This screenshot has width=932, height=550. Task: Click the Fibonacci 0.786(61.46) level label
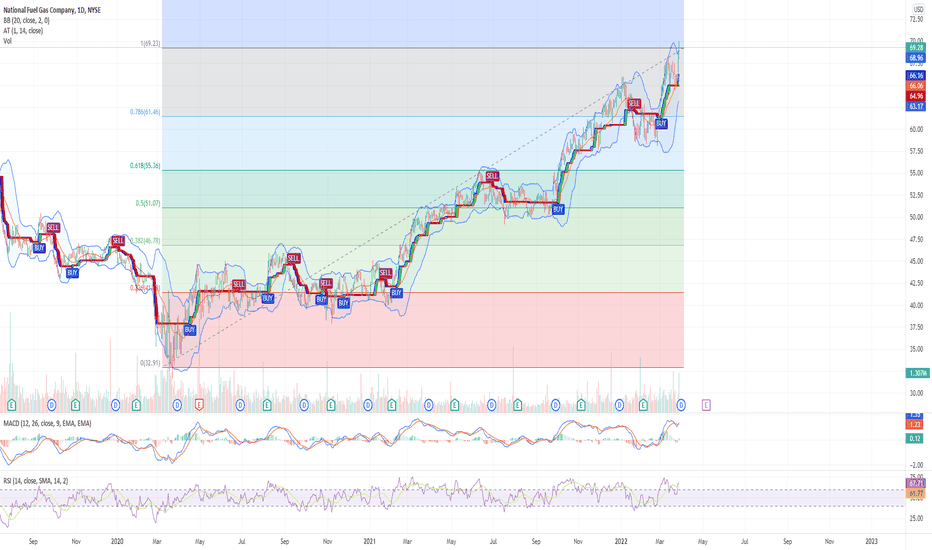pyautogui.click(x=145, y=112)
